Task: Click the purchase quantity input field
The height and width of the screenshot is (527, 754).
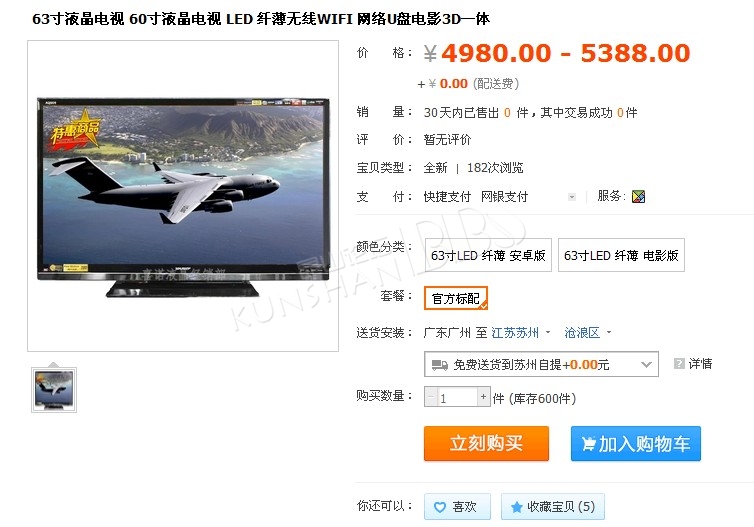Action: [x=457, y=397]
